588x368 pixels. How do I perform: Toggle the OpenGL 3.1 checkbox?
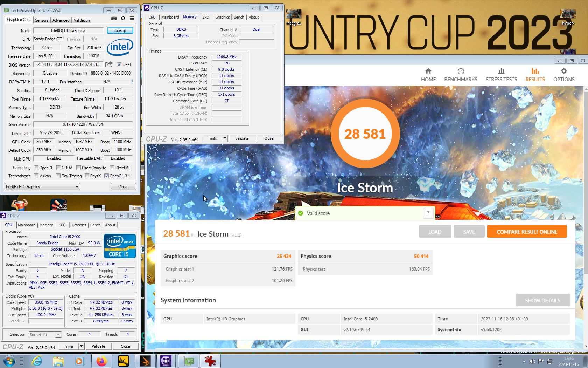(x=106, y=176)
